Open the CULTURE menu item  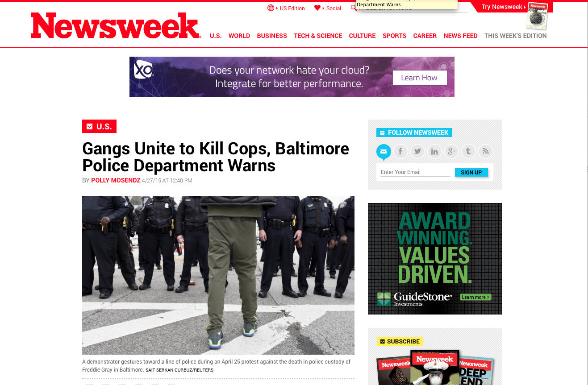click(x=362, y=36)
